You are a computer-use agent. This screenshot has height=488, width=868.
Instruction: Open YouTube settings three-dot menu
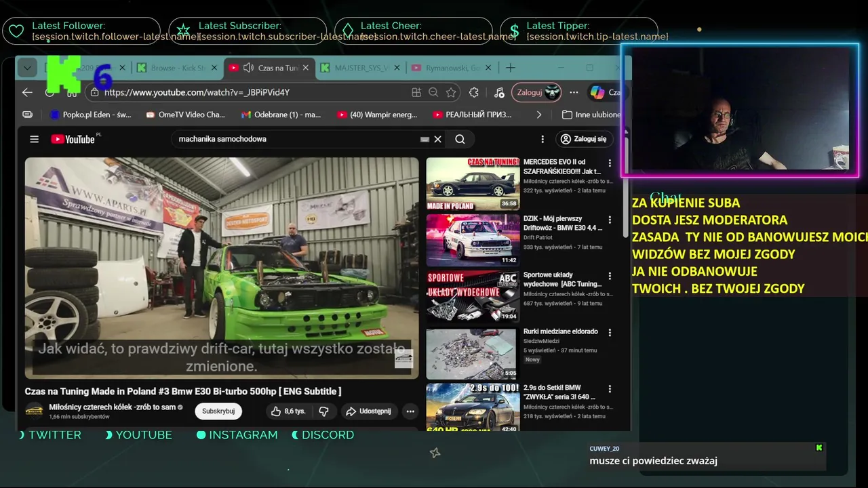[x=542, y=139]
